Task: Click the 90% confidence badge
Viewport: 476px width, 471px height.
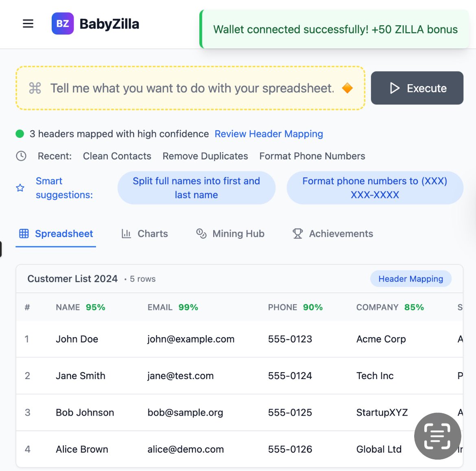Action: point(313,307)
